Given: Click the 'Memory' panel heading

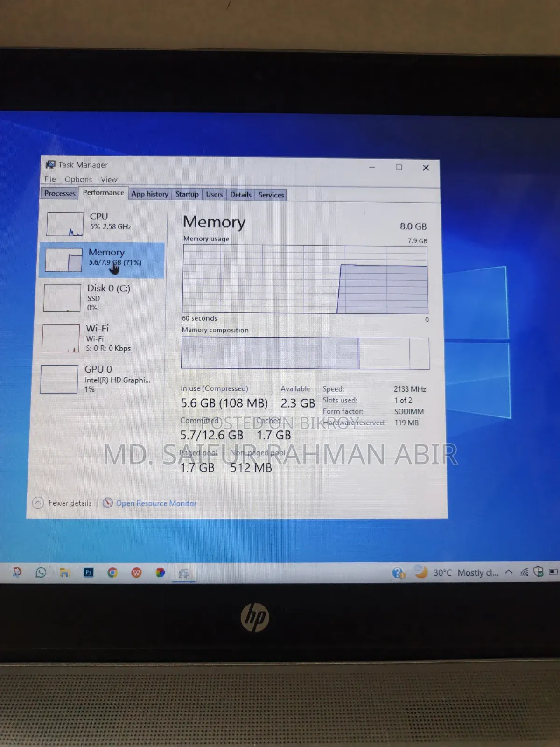Looking at the screenshot, I should [x=214, y=222].
